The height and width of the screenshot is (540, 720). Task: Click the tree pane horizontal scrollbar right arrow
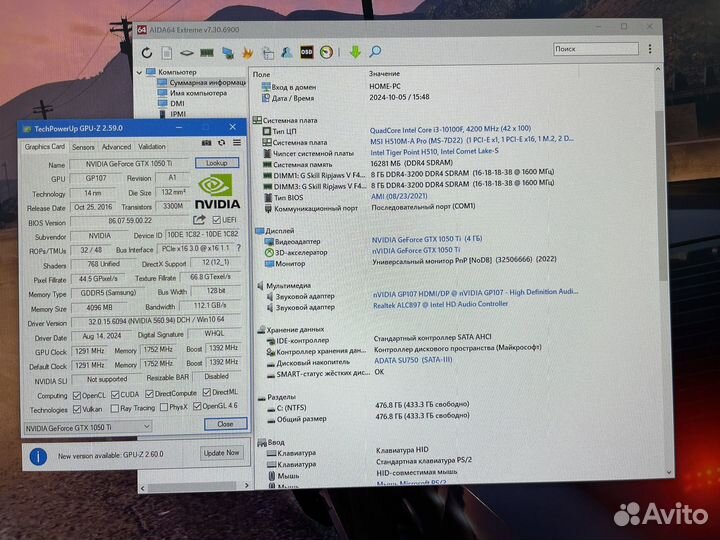247,485
